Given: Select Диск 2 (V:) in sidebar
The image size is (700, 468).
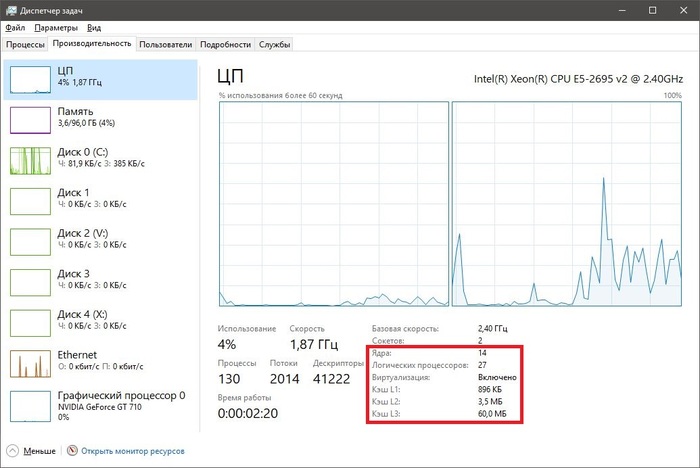Looking at the screenshot, I should coord(91,241).
